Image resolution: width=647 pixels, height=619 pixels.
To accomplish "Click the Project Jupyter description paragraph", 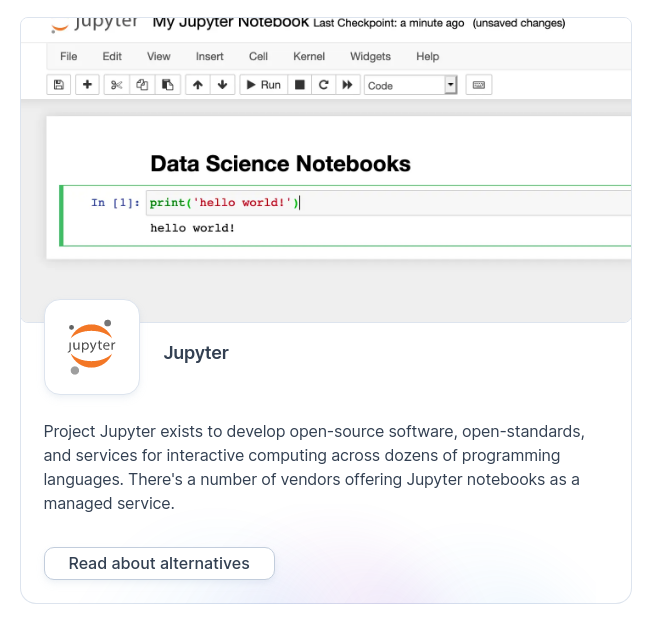I will (314, 468).
